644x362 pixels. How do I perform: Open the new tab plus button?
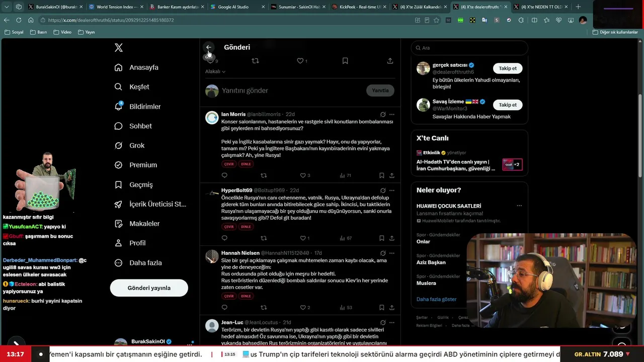(x=578, y=7)
